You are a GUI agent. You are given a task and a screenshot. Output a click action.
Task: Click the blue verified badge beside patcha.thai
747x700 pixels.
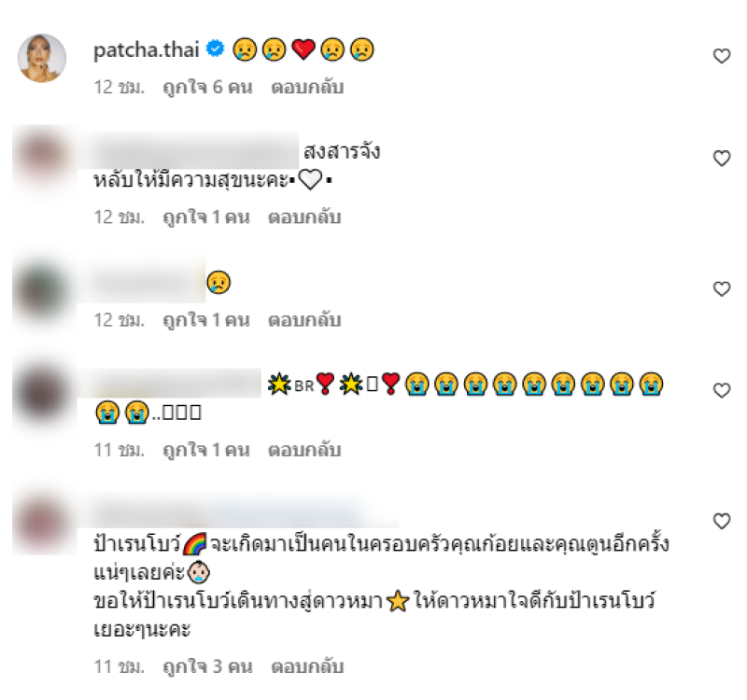pyautogui.click(x=216, y=49)
